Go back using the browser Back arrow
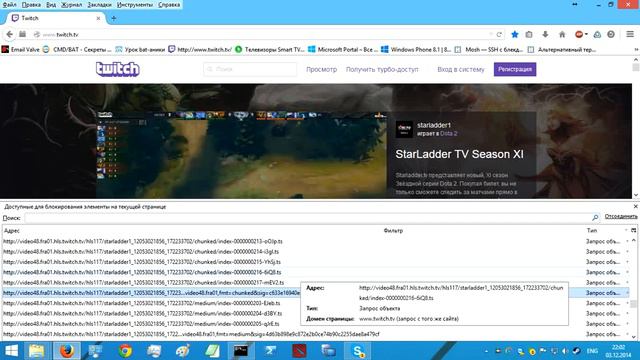 tap(10, 34)
